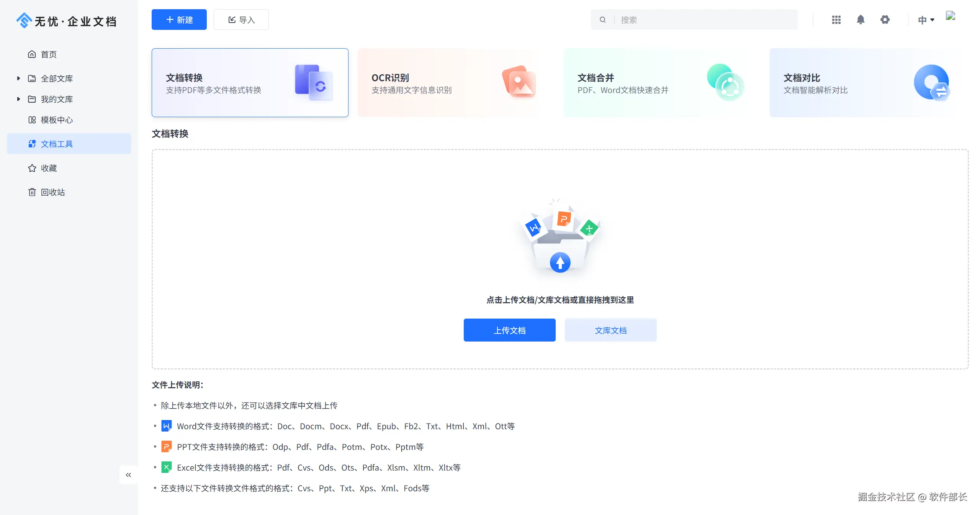Open the apps grid icon
Screen dimensions: 980x515
tap(836, 20)
